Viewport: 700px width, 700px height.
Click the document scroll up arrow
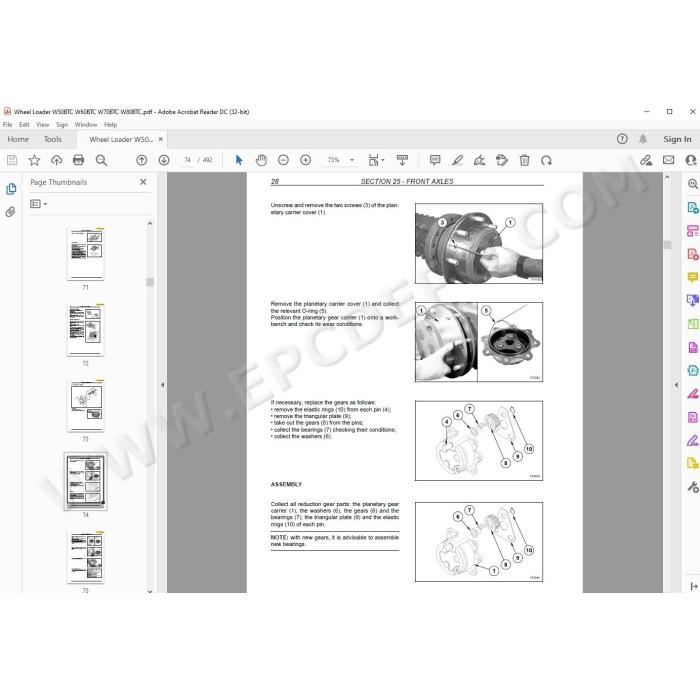(x=667, y=177)
